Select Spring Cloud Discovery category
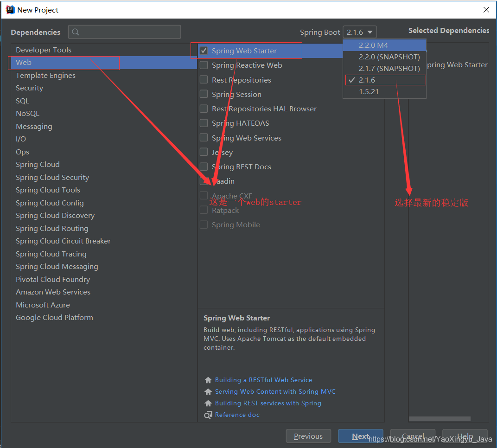 tap(104, 216)
